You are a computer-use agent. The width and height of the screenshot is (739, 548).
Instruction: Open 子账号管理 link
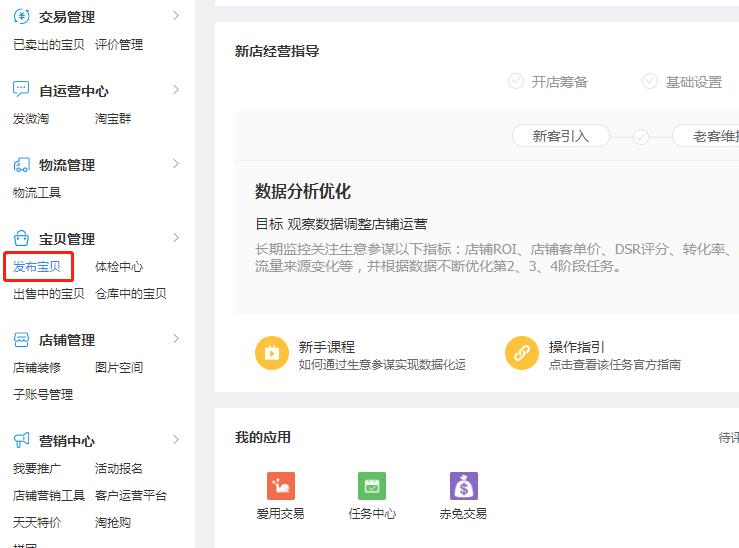43,394
